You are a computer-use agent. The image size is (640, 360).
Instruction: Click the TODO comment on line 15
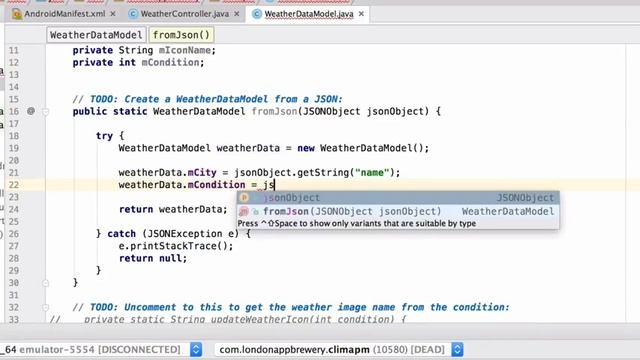(208, 99)
